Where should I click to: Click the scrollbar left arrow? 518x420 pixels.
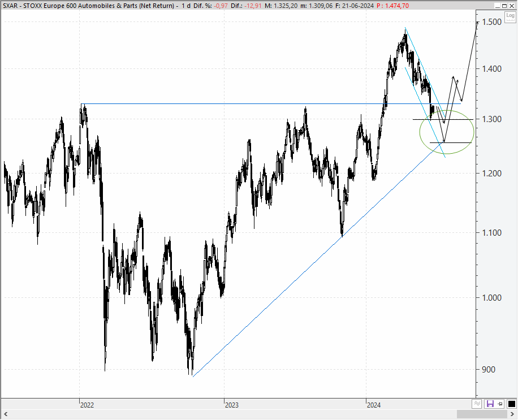point(5,414)
